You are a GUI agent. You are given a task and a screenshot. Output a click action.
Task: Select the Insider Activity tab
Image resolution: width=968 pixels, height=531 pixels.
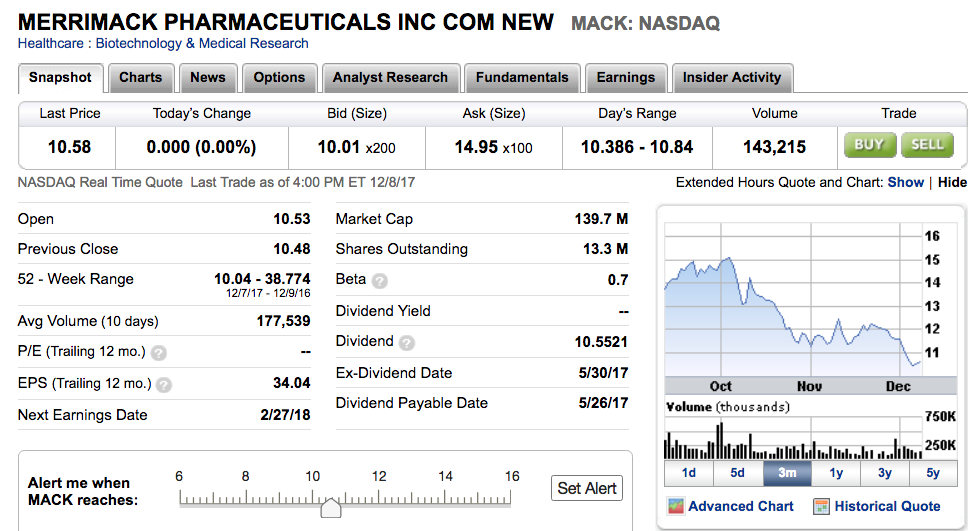pyautogui.click(x=731, y=77)
